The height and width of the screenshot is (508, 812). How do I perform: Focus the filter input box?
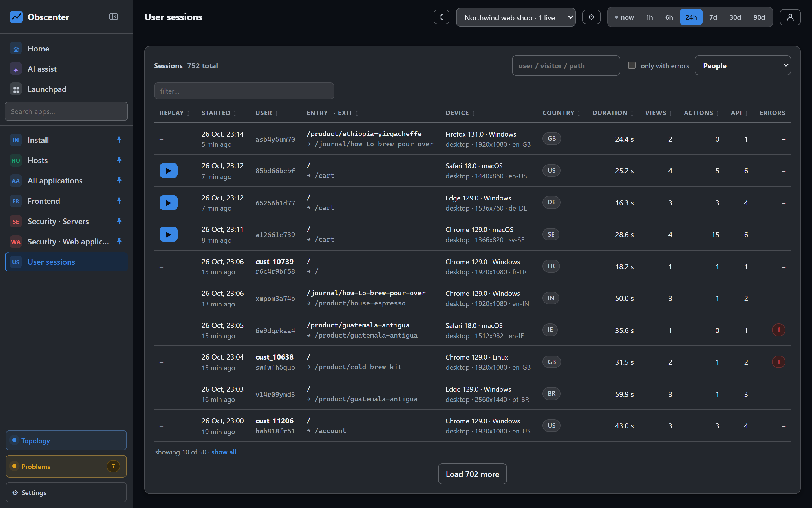point(244,91)
